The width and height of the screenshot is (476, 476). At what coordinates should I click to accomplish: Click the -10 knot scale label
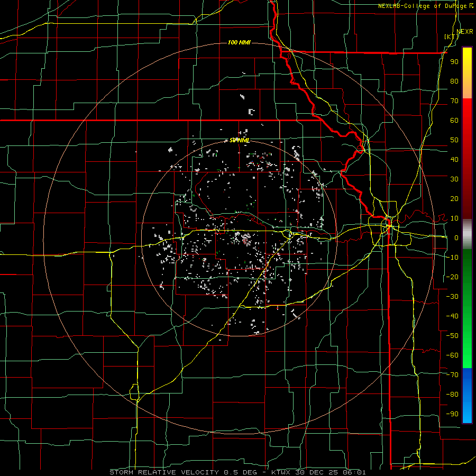point(452,258)
